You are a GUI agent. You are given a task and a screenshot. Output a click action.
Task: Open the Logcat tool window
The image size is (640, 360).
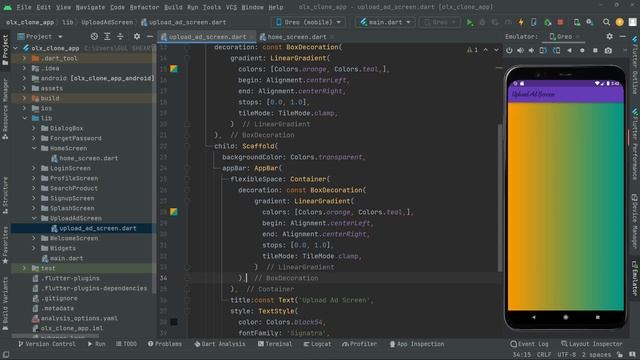(317, 344)
